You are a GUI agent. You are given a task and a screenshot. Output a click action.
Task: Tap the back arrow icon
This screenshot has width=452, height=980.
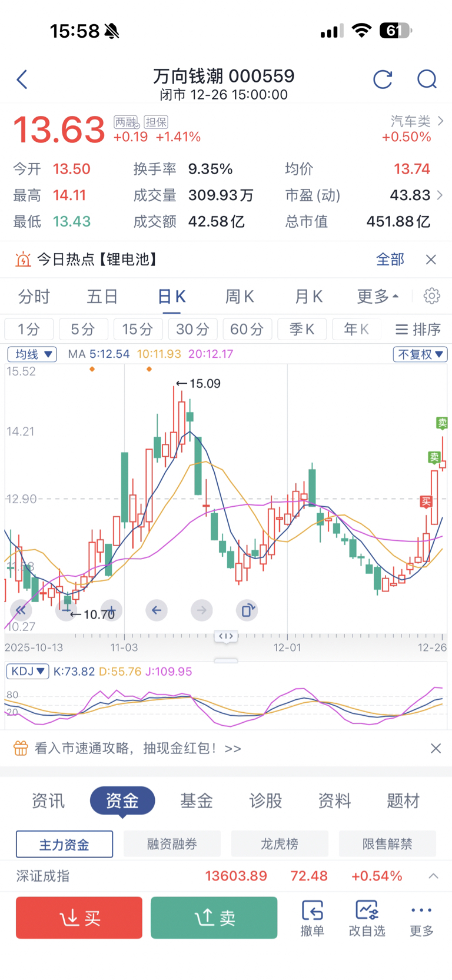22,79
